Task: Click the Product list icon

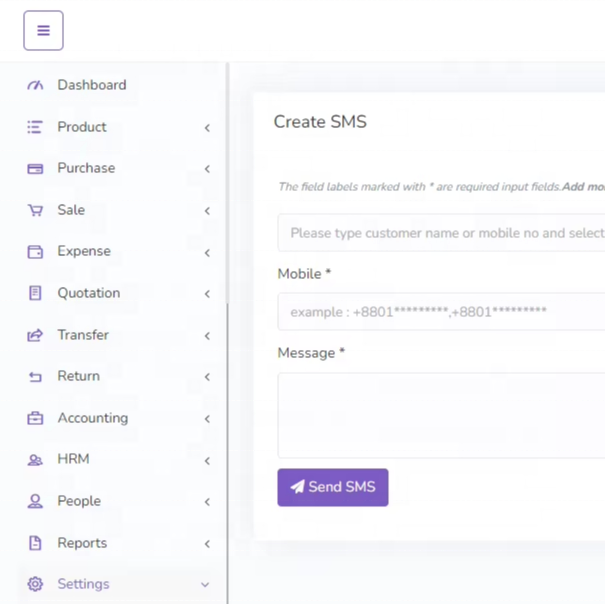Action: tap(35, 127)
